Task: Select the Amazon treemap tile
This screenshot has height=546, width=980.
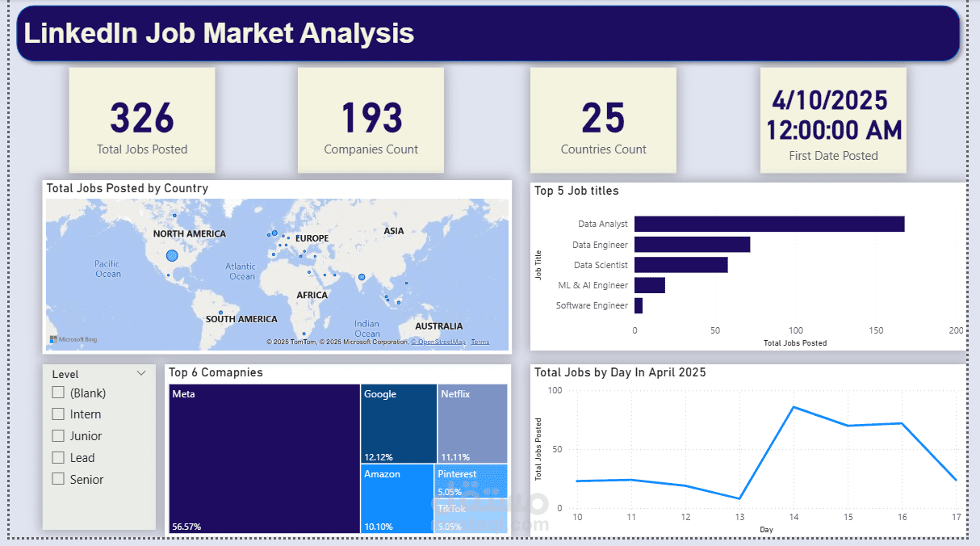Action: point(397,498)
